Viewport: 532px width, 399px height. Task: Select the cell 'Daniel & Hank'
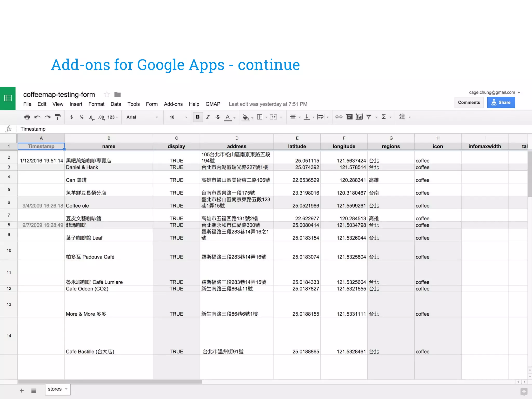click(109, 167)
